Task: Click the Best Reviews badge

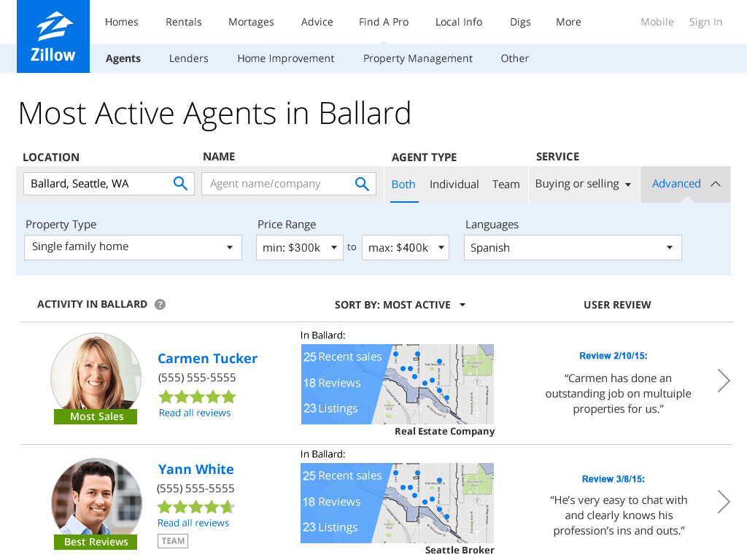Action: [x=96, y=542]
